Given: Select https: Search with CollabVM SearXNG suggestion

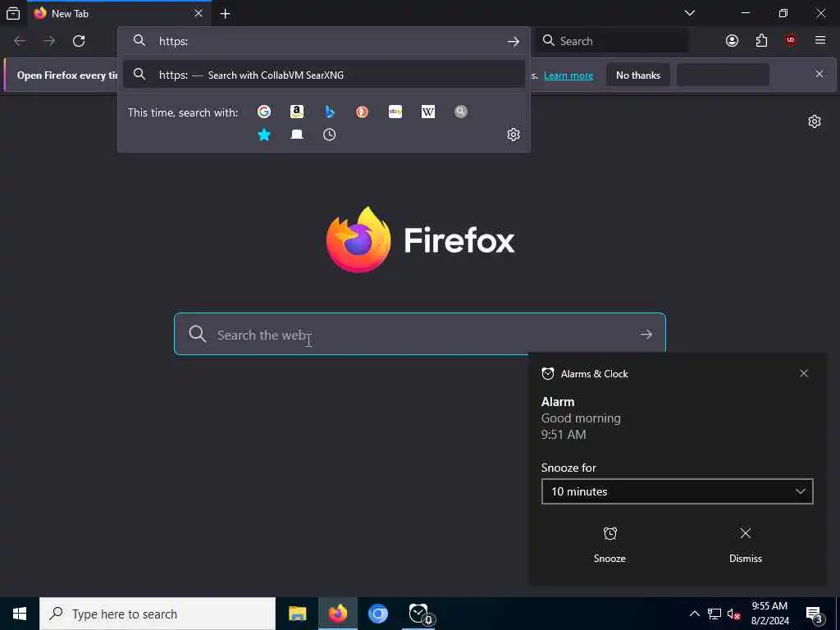Looking at the screenshot, I should [323, 75].
